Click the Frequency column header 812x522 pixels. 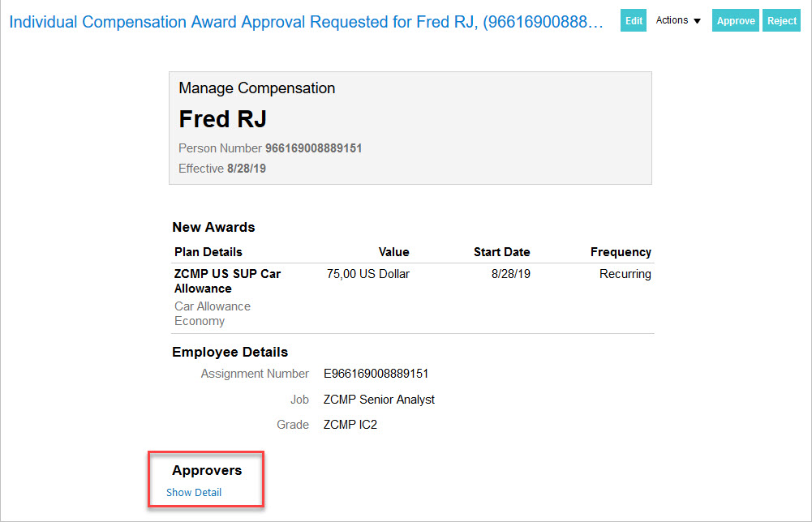coord(621,252)
